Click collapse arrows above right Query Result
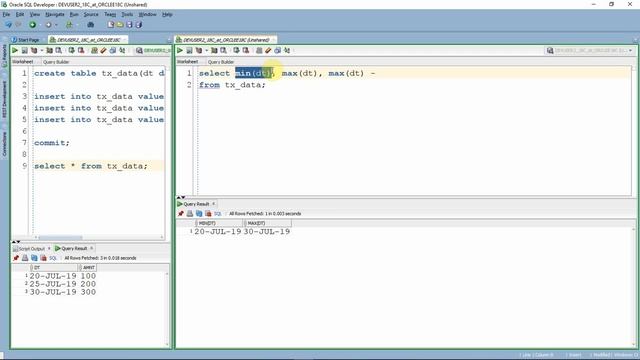This screenshot has height=360, width=640. tap(181, 197)
